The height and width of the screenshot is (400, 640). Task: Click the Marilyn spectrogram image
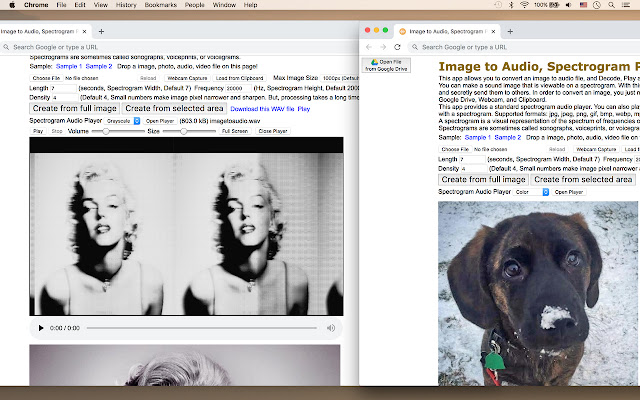coord(186,227)
